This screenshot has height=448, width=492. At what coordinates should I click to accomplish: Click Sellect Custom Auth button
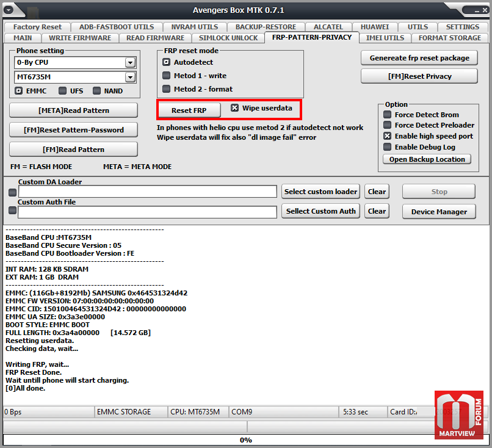[320, 211]
